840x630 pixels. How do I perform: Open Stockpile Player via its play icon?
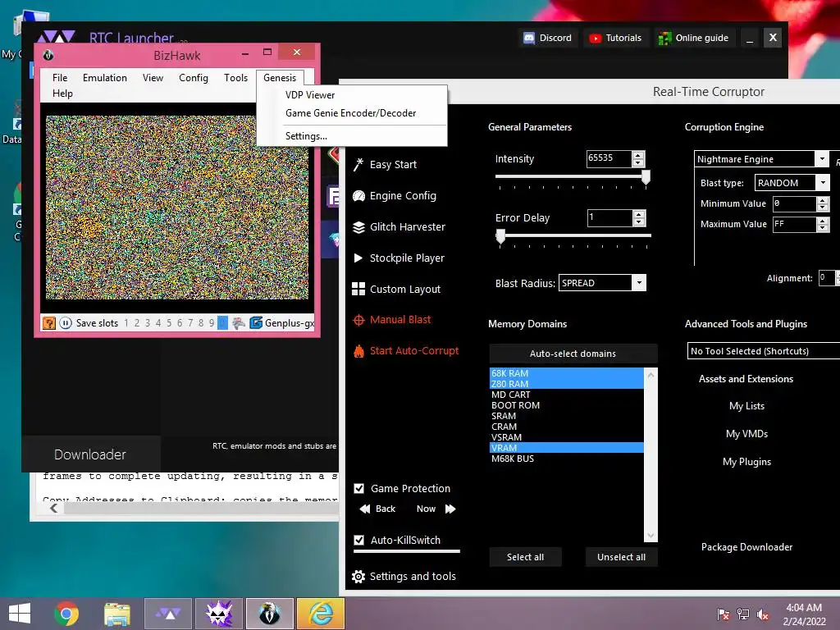358,258
